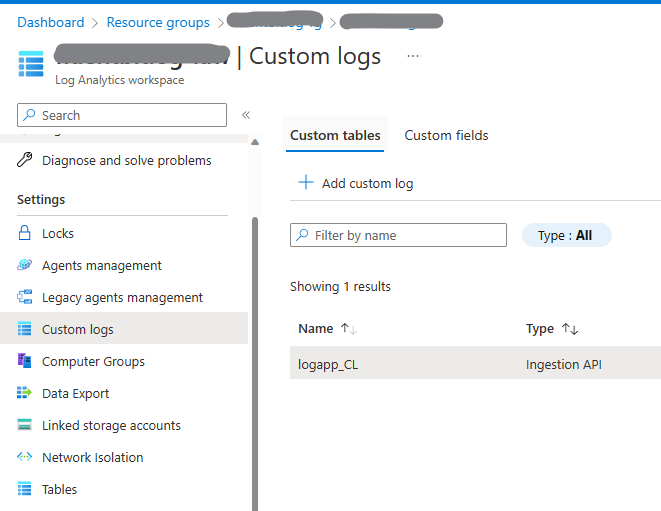Screen dimensions: 661x511
Task: Go to Resource groups breadcrumb link
Action: tap(158, 22)
